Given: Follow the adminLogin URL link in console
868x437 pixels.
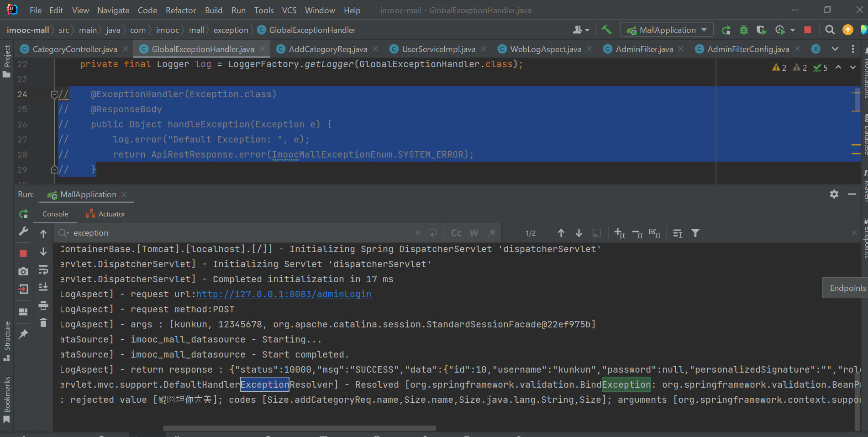Looking at the screenshot, I should [284, 294].
